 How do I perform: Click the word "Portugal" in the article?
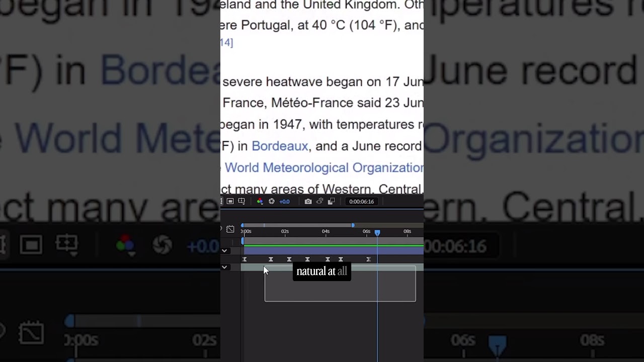pyautogui.click(x=266, y=25)
